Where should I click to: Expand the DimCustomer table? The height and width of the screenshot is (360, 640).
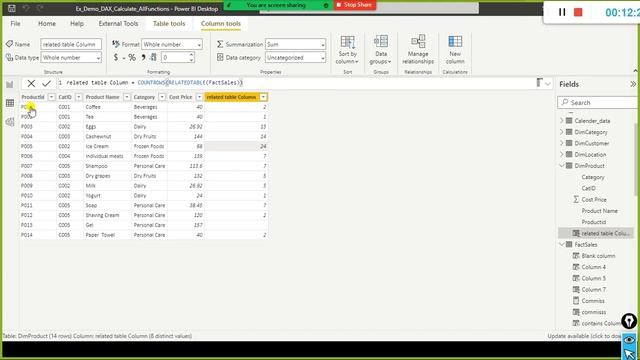click(x=562, y=143)
